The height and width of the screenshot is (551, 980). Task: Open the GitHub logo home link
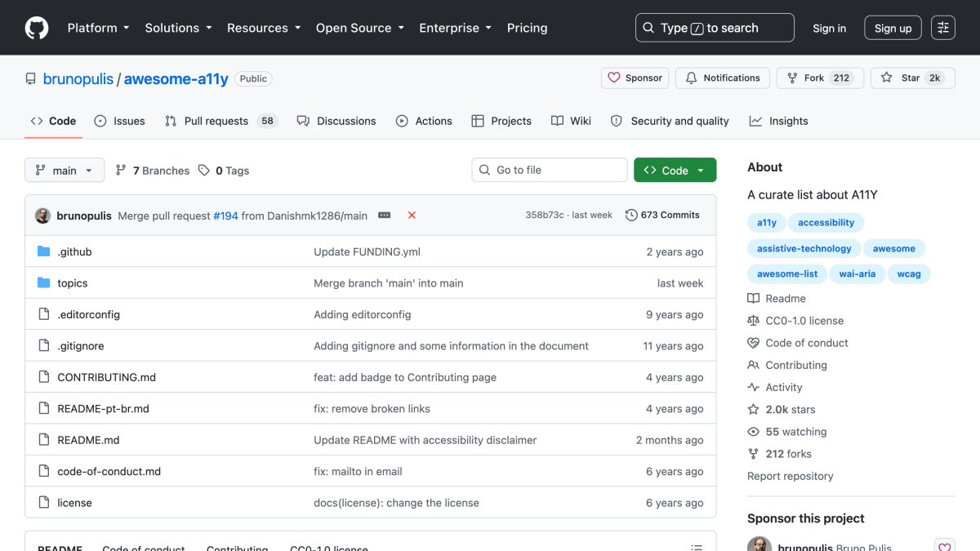37,28
